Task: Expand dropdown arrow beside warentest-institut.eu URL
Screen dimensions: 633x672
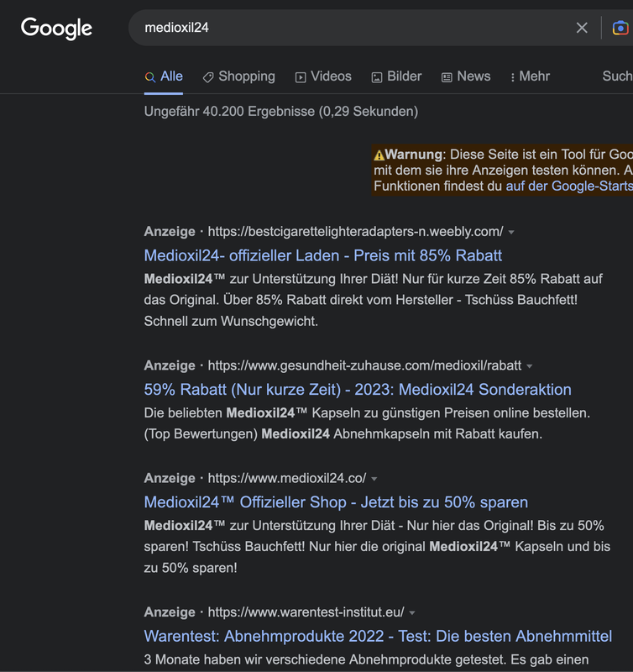Action: click(412, 613)
